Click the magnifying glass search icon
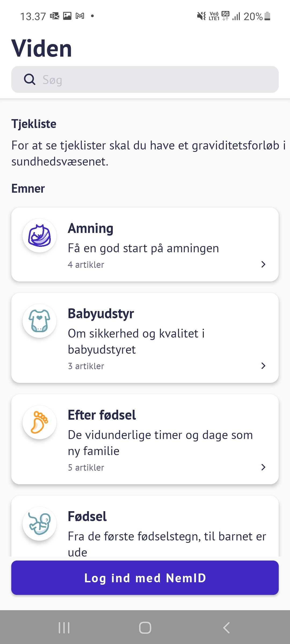290x644 pixels. 30,79
